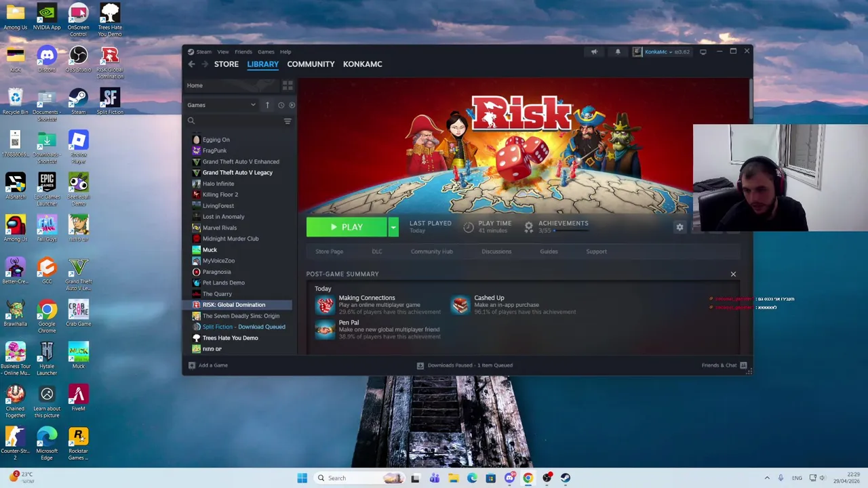Open library advanced filter icon
Viewport: 868px width, 488px height.
288,121
